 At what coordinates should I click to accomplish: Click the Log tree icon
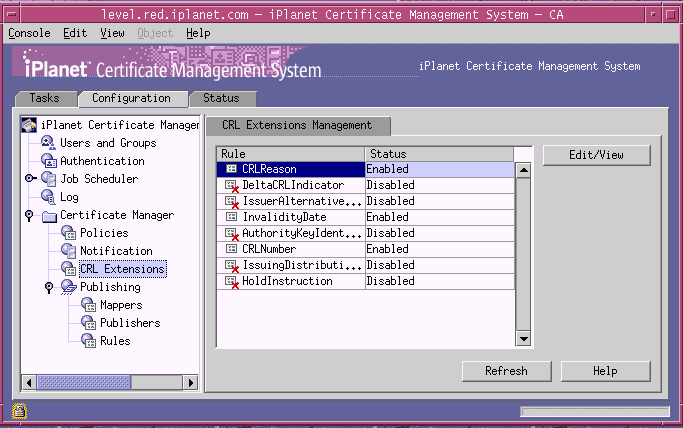click(48, 197)
